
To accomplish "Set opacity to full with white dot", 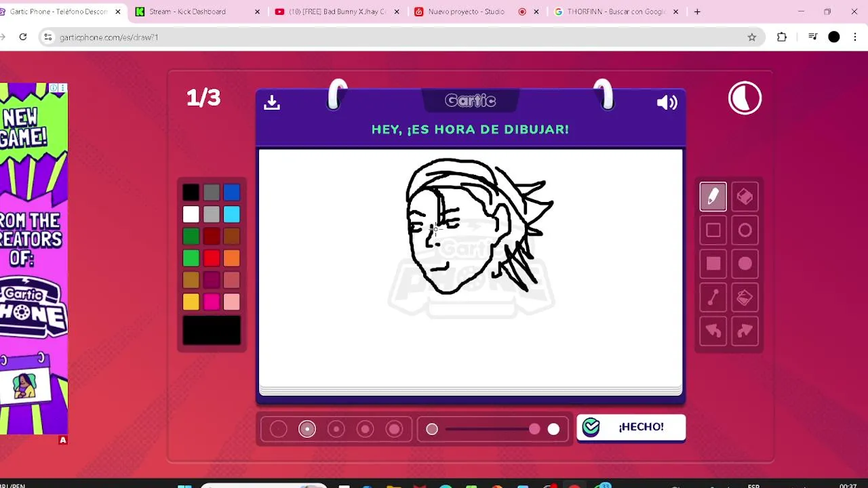I will (x=553, y=429).
